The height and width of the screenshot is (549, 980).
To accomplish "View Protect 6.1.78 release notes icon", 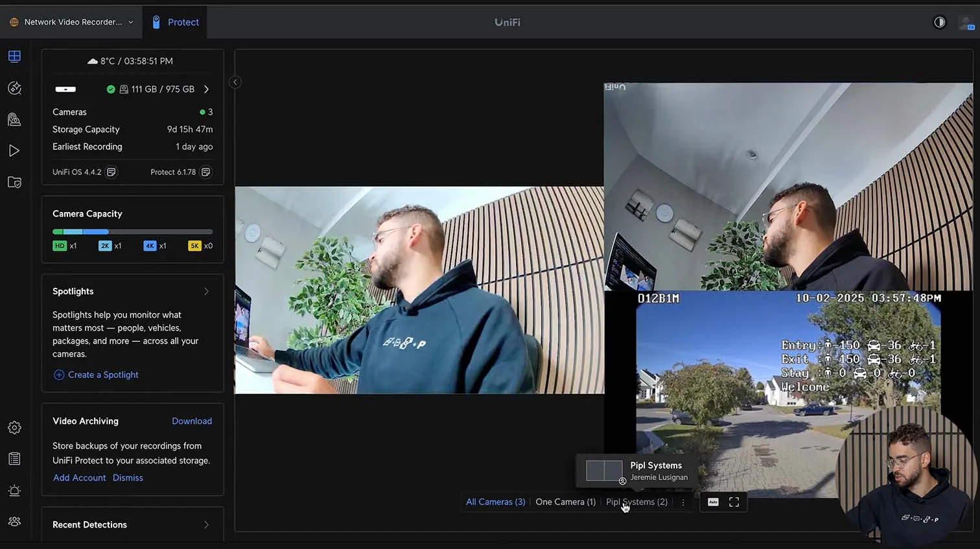I will (x=205, y=172).
